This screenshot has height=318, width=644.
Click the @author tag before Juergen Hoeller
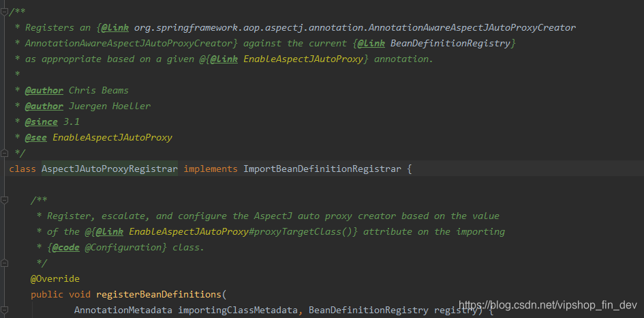[44, 106]
